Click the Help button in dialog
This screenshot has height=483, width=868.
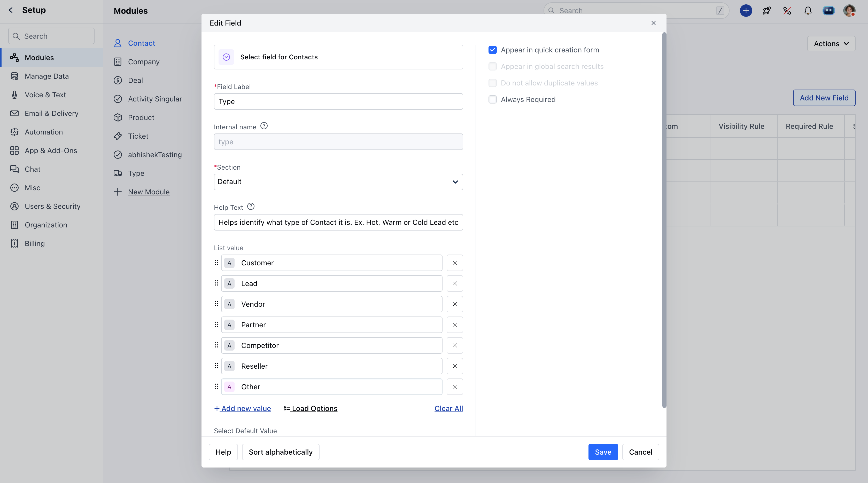click(x=223, y=452)
